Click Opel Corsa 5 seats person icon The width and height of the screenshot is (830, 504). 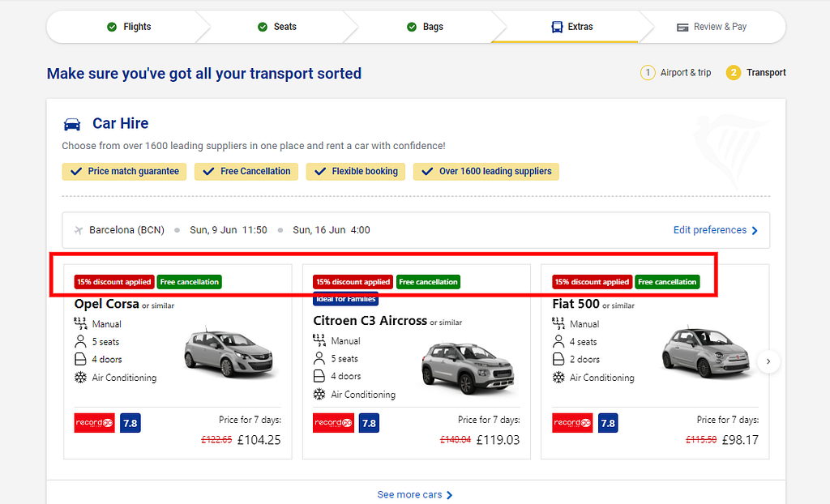[x=80, y=341]
